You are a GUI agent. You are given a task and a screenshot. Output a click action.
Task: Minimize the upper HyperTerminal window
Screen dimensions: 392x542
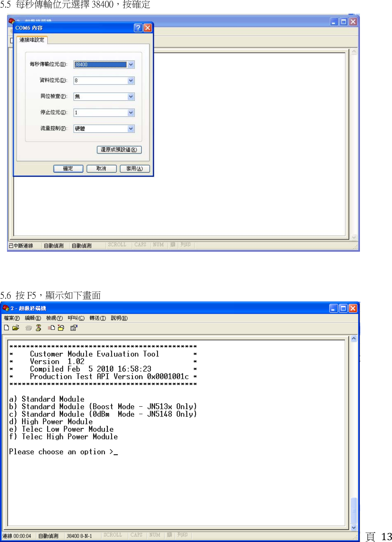pos(334,22)
